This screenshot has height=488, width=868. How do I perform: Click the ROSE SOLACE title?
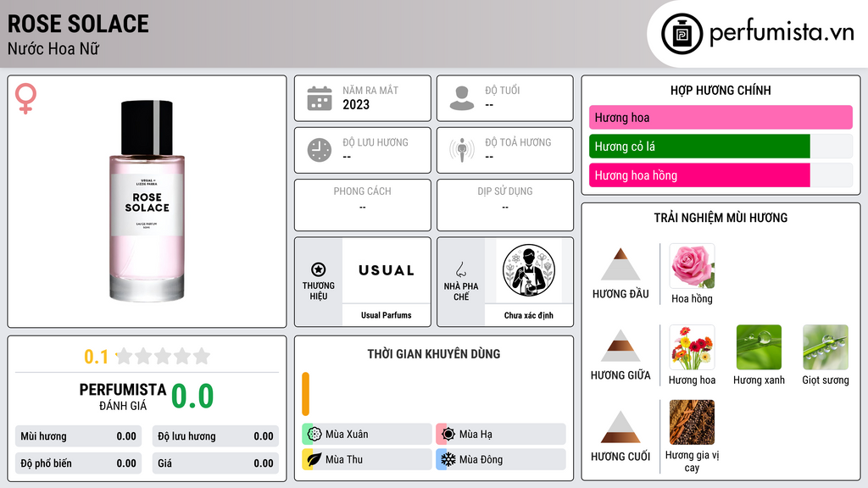pyautogui.click(x=78, y=24)
